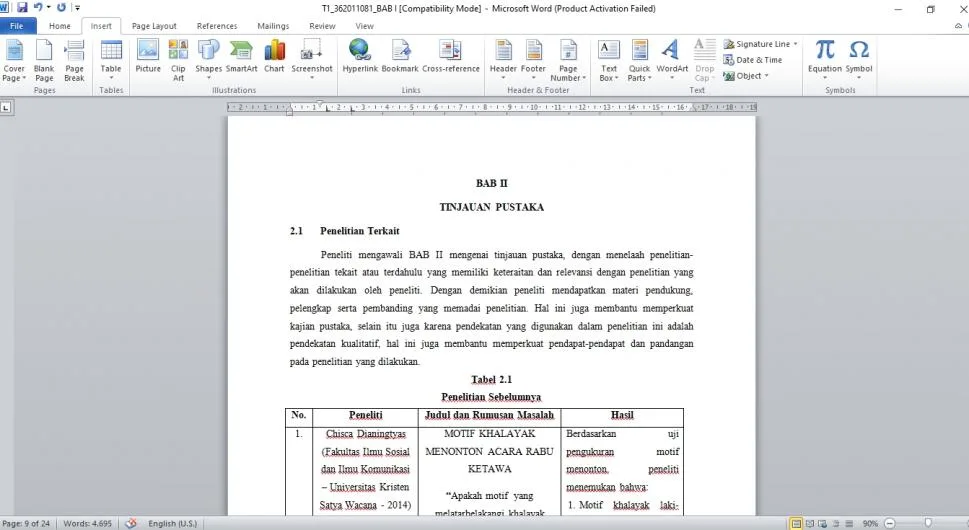Expand the Undo history arrow
Image resolution: width=969 pixels, height=530 pixels.
point(48,7)
